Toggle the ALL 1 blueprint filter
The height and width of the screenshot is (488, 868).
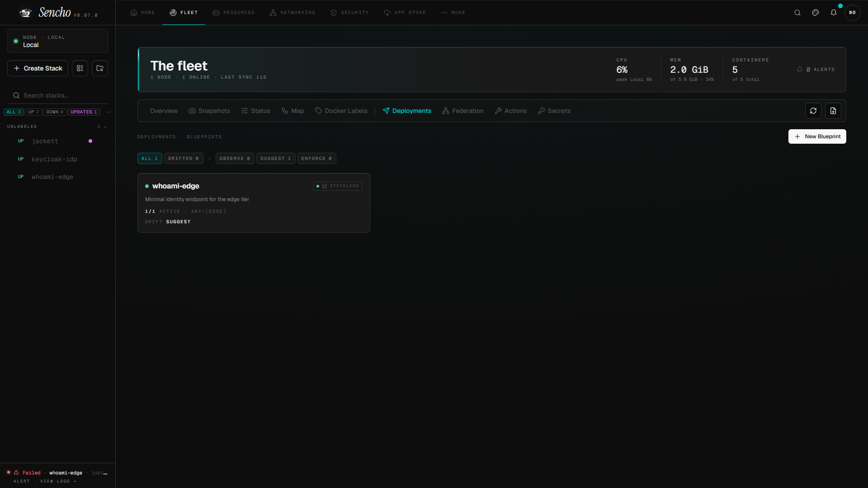coord(150,159)
